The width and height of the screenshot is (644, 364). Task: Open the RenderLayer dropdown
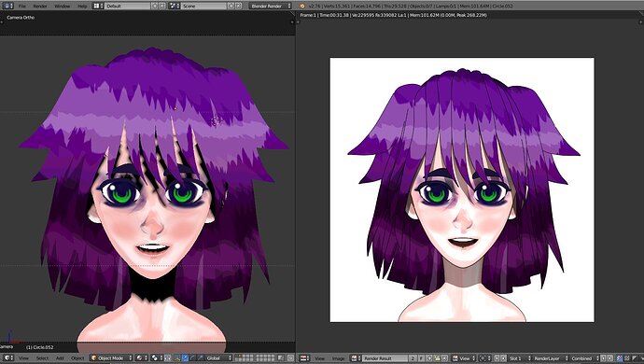[551, 358]
